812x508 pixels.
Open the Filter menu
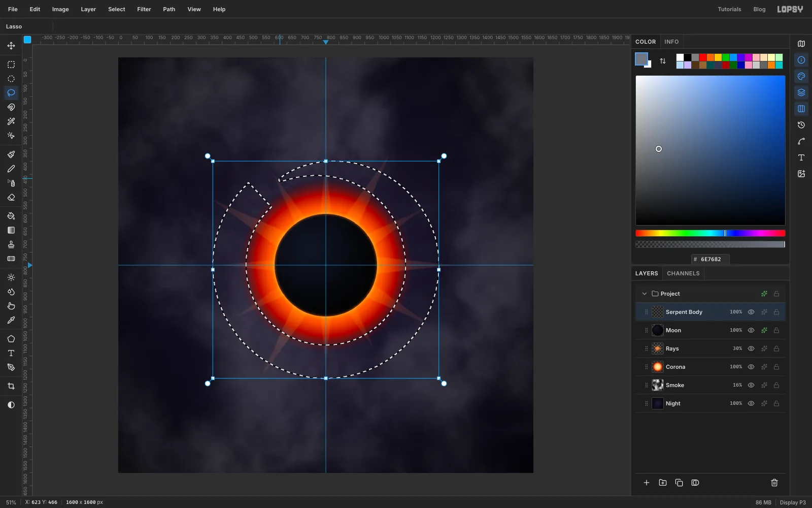(144, 9)
